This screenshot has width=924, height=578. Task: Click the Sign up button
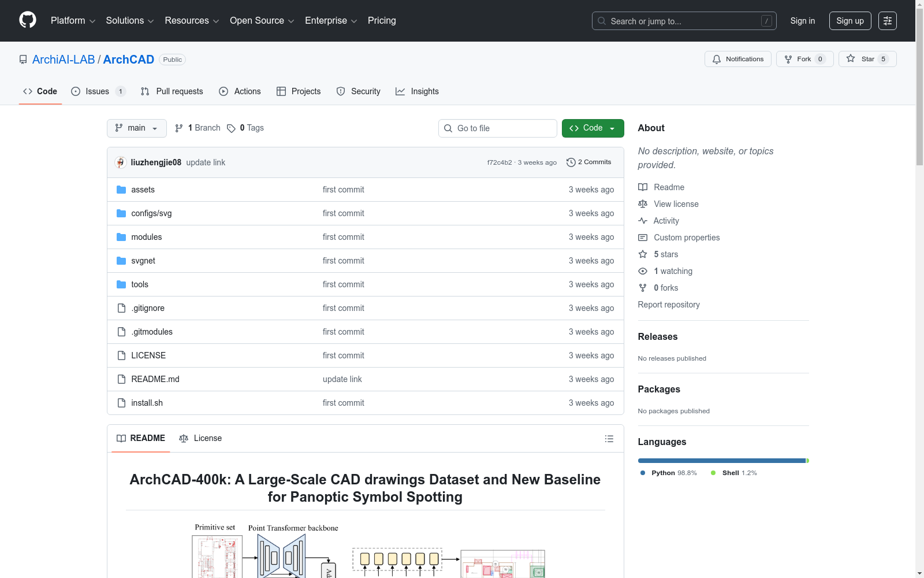tap(850, 21)
